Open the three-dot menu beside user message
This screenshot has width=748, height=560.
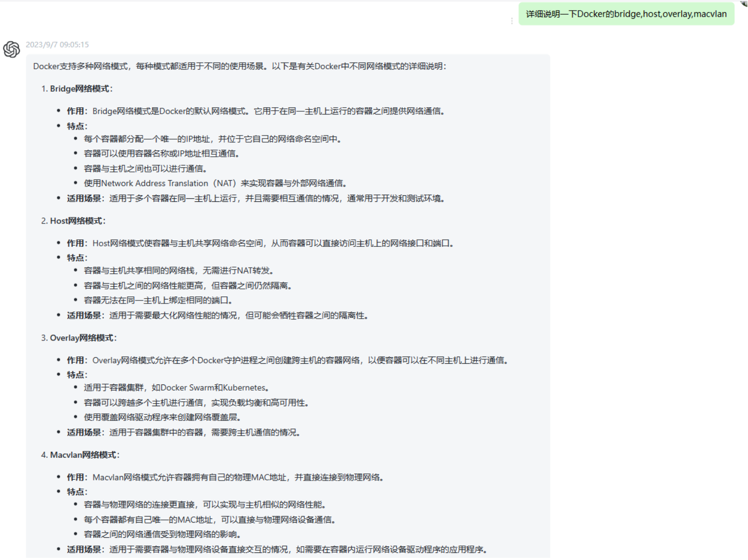512,21
